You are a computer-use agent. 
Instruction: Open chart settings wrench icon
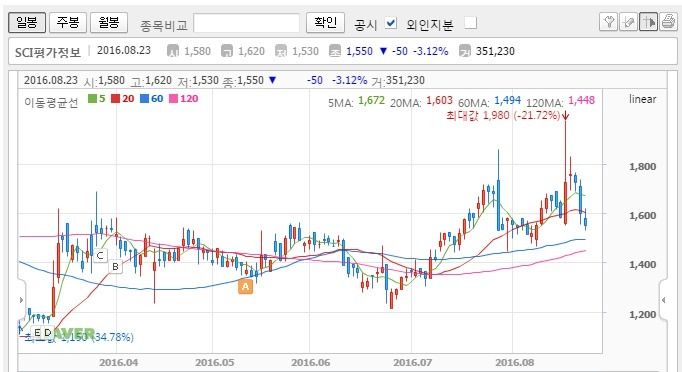(608, 21)
